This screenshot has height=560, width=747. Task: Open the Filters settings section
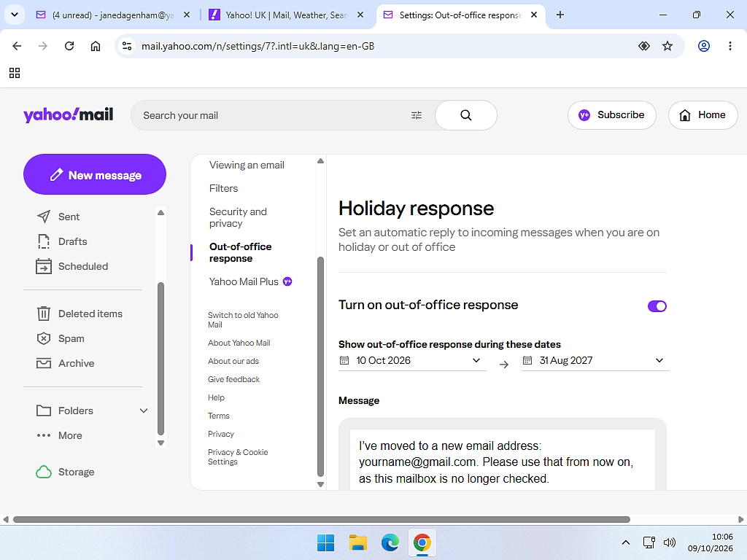coord(223,189)
